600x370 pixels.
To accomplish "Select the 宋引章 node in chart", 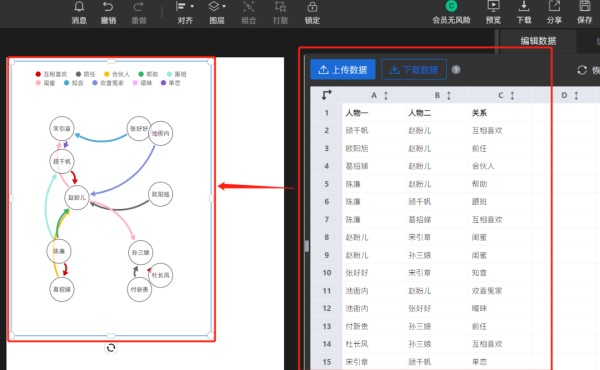I will [62, 129].
